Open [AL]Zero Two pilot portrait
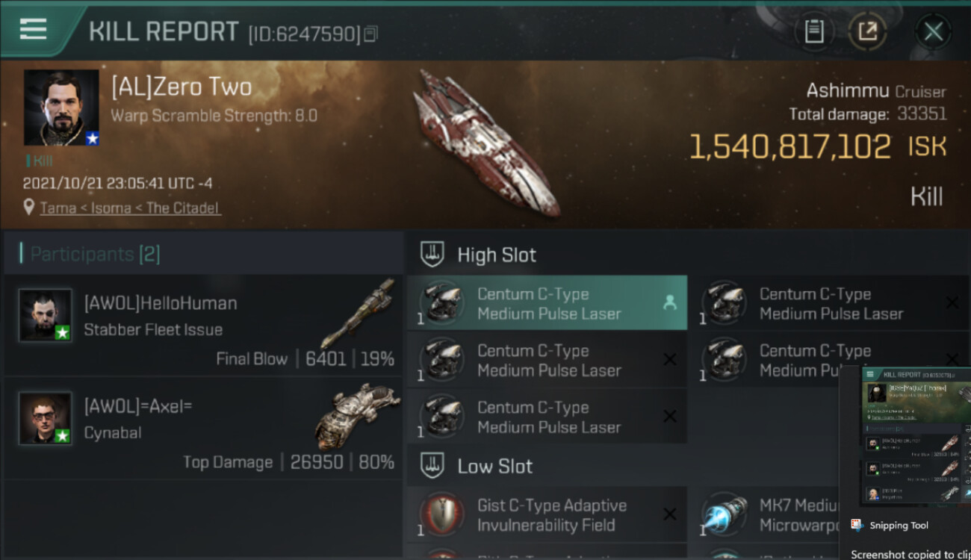 (x=61, y=108)
